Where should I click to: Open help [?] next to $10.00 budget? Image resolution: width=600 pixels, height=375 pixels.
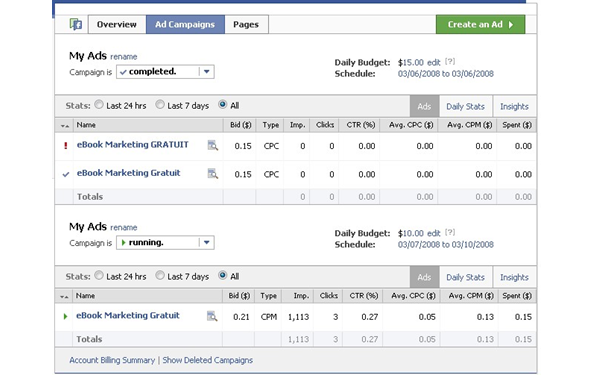[450, 232]
